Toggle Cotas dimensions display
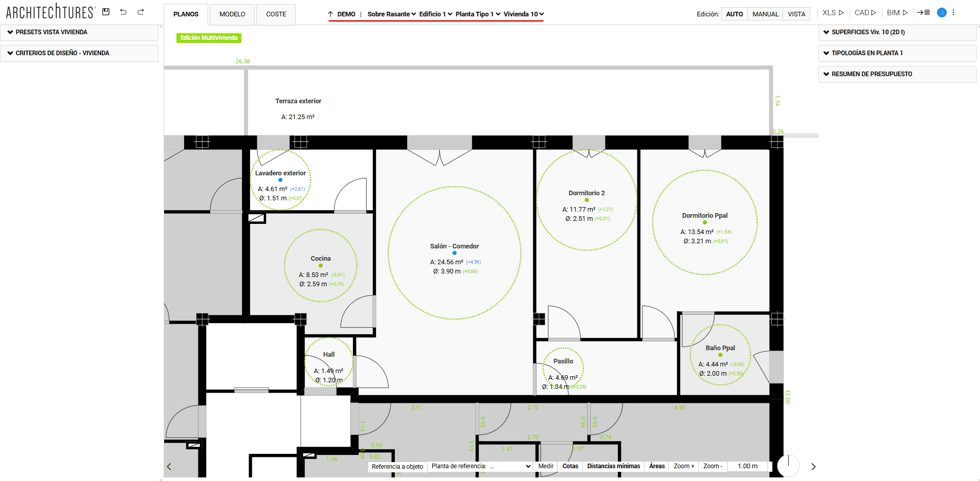 (x=570, y=466)
